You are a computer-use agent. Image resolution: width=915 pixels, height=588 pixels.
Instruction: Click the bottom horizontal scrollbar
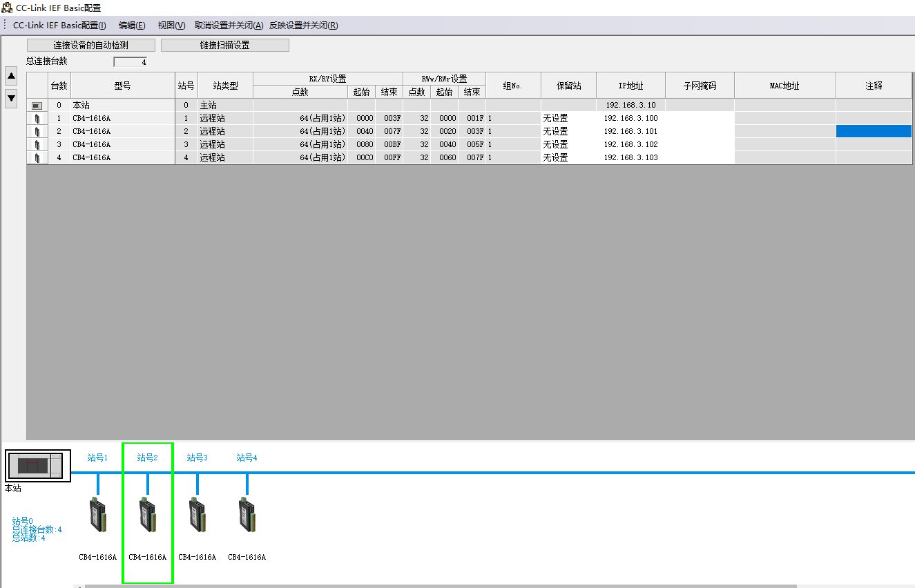click(x=440, y=586)
